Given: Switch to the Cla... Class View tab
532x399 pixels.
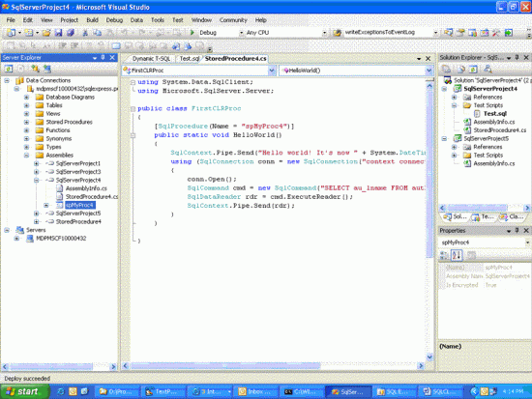Looking at the screenshot, I should (513, 216).
